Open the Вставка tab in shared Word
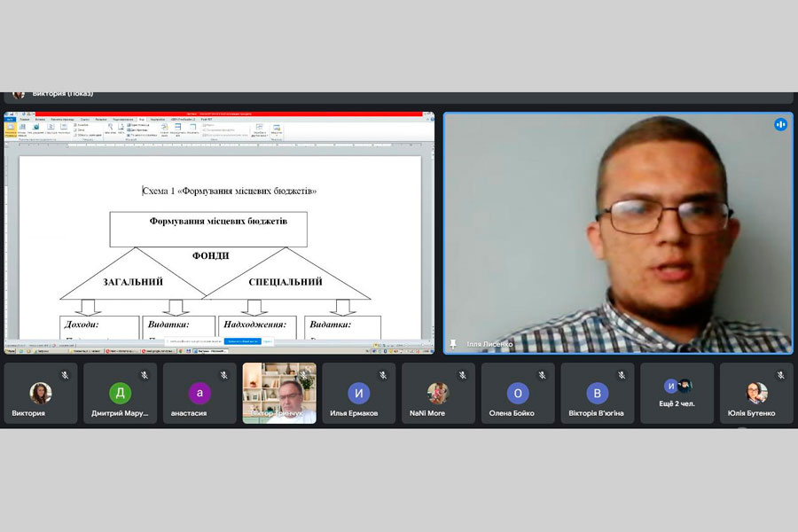The height and width of the screenshot is (532, 798). (x=40, y=119)
